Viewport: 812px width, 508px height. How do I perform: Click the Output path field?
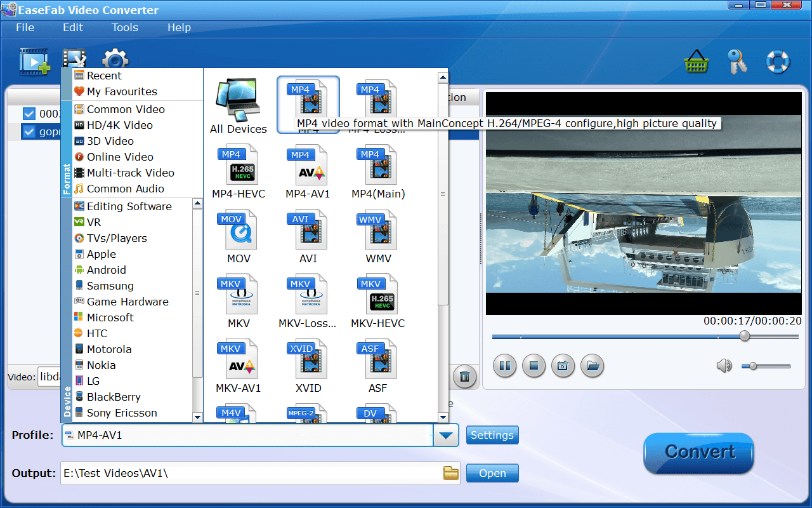click(251, 473)
